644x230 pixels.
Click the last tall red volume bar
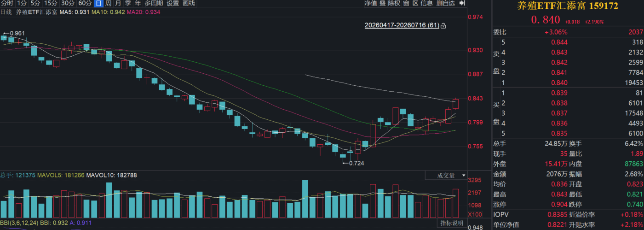coord(456,203)
